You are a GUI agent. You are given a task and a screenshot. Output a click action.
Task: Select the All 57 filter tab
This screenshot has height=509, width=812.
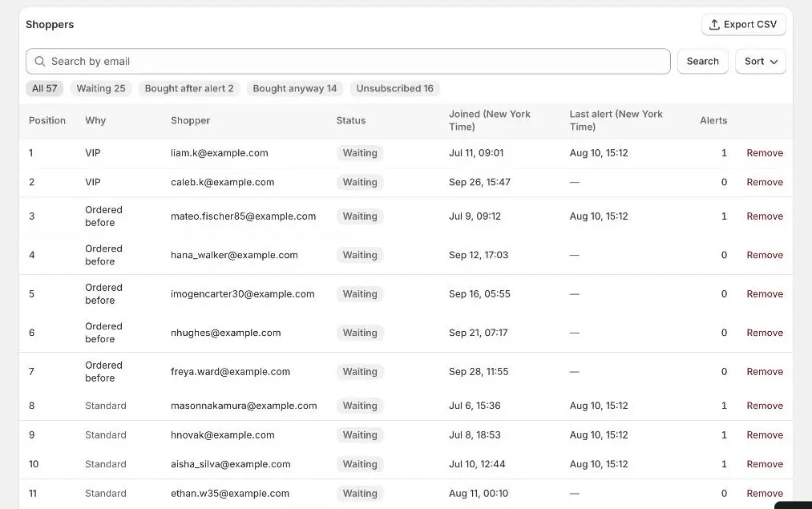click(45, 88)
